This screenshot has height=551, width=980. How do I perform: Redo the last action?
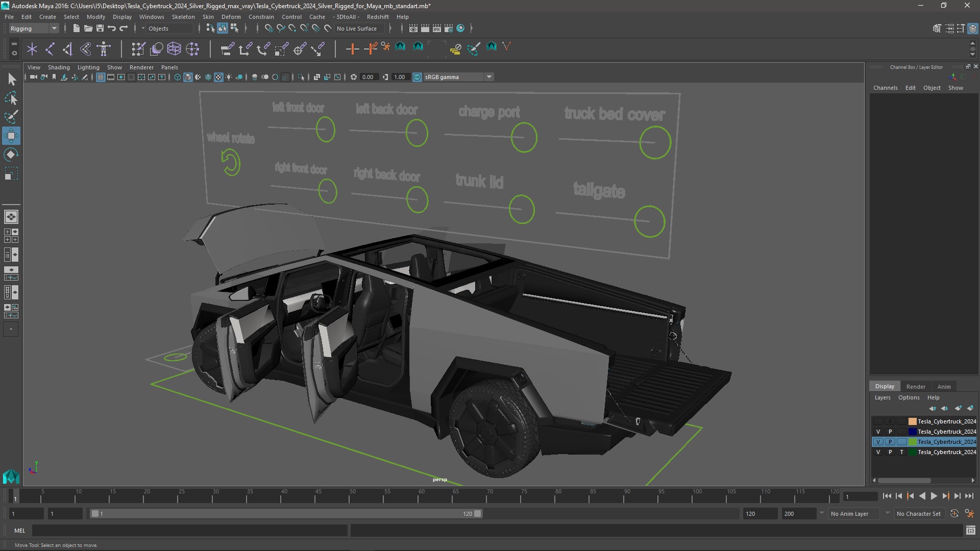click(124, 29)
